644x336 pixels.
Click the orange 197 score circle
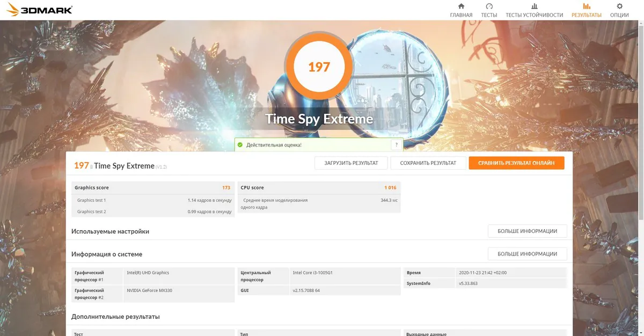point(319,67)
